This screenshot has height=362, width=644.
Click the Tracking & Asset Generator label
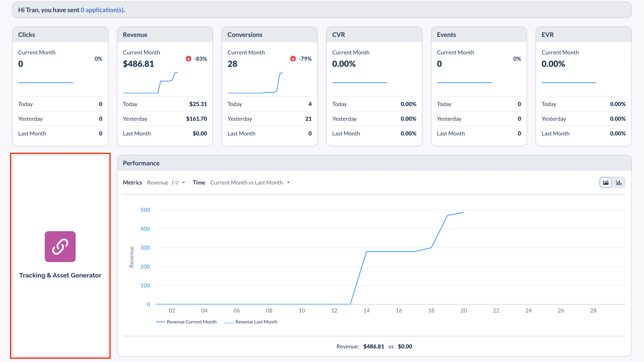click(x=60, y=275)
